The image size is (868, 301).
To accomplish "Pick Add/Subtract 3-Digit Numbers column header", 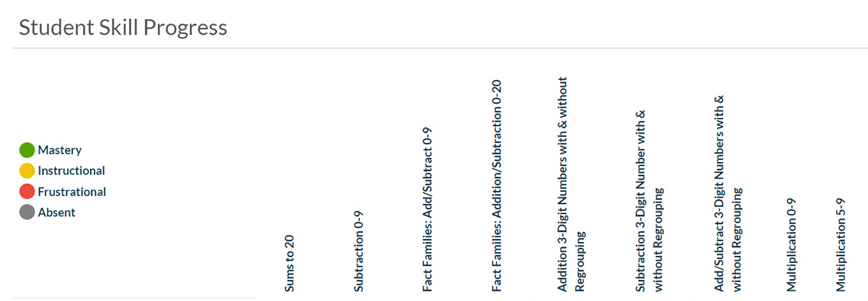I will coord(728,193).
